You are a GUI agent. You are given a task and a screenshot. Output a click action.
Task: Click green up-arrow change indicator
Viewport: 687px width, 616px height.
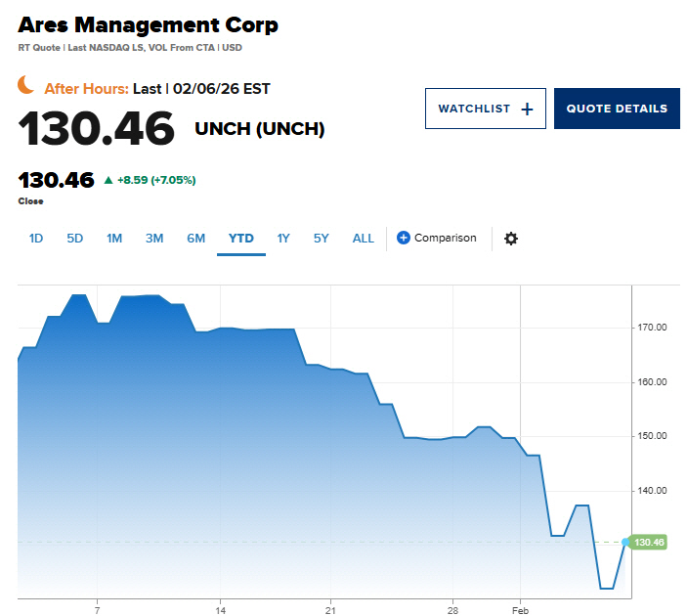[108, 180]
